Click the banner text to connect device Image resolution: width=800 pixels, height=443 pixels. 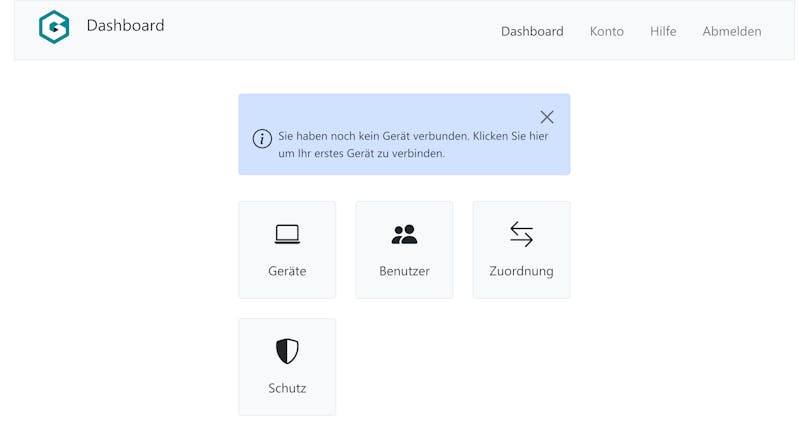tap(413, 144)
